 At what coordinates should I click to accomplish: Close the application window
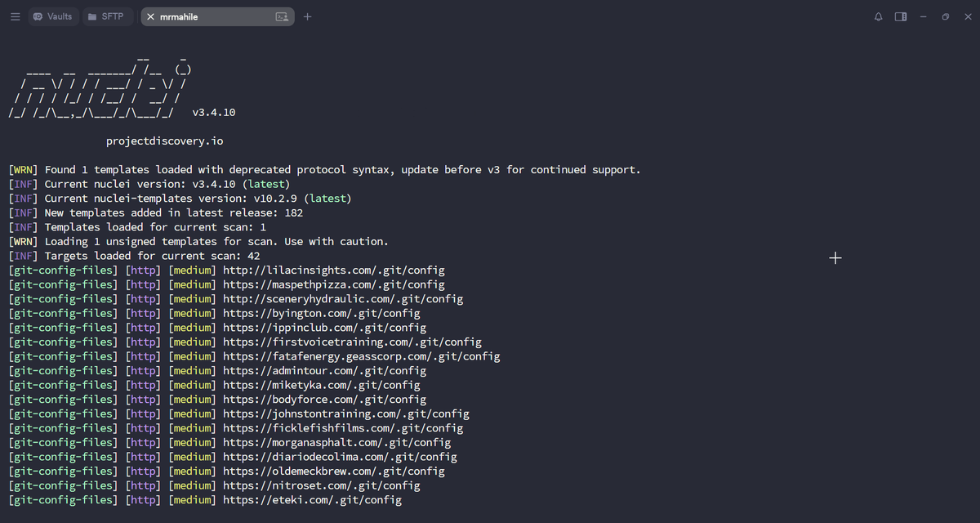pyautogui.click(x=966, y=16)
